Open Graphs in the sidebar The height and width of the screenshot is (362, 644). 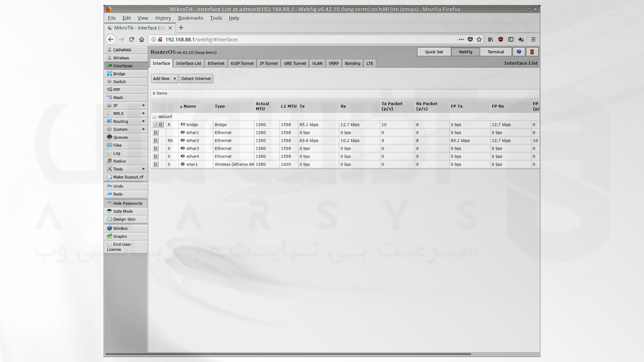click(126, 236)
